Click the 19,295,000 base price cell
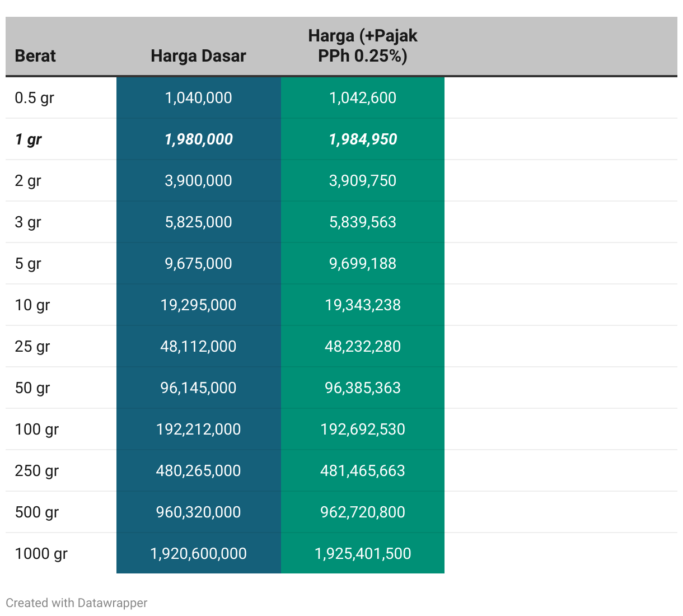The width and height of the screenshot is (683, 616). click(x=198, y=305)
